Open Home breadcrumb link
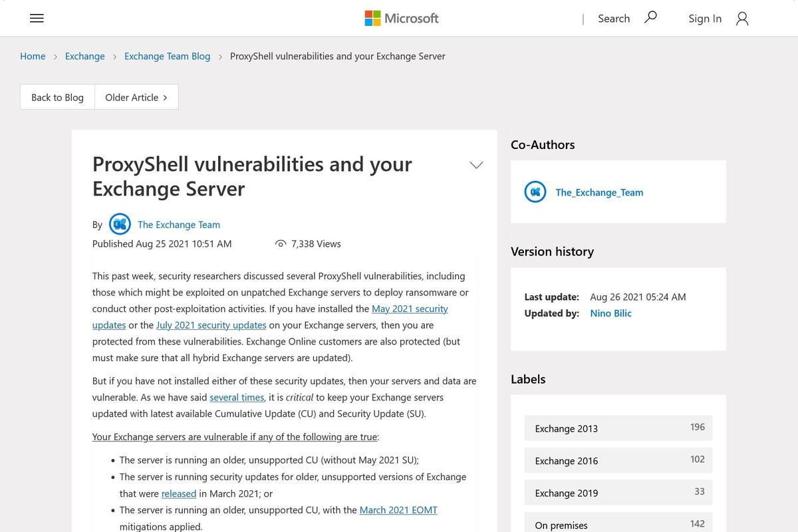The height and width of the screenshot is (532, 798). click(x=33, y=56)
